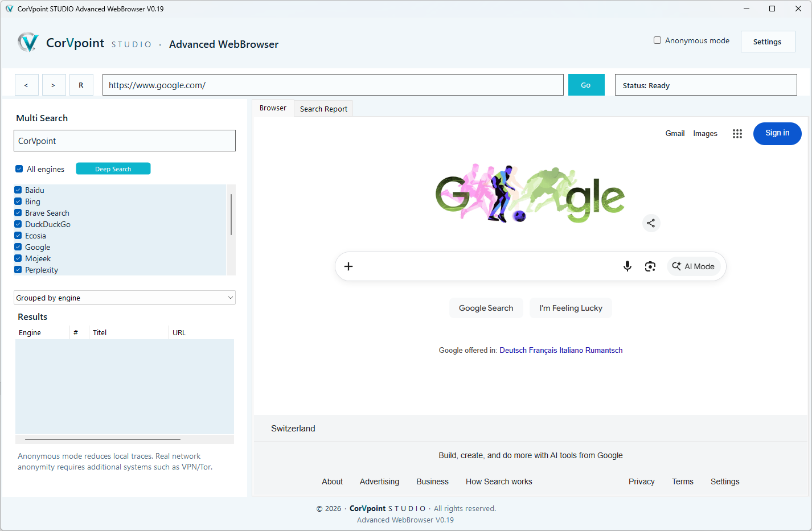Open search by image camera icon
The height and width of the screenshot is (531, 812).
650,266
